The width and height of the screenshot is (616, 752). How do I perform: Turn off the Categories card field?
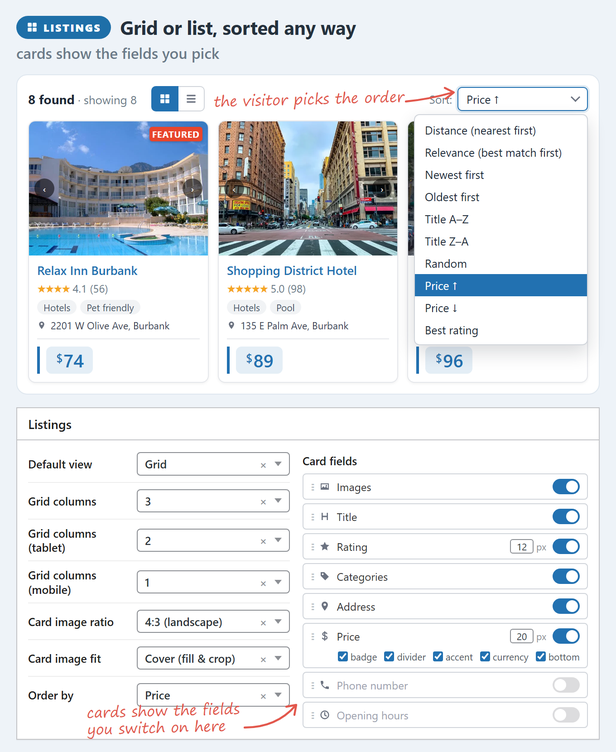coord(566,576)
